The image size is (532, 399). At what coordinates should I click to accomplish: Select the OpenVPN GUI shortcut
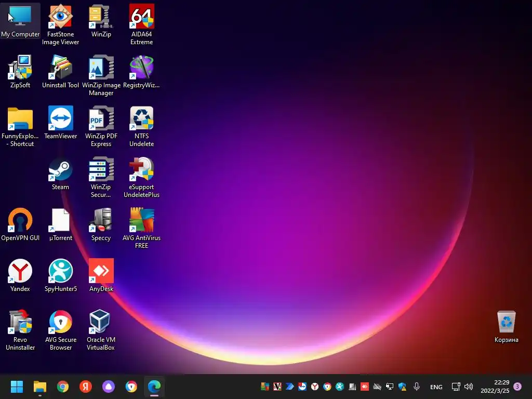20,224
